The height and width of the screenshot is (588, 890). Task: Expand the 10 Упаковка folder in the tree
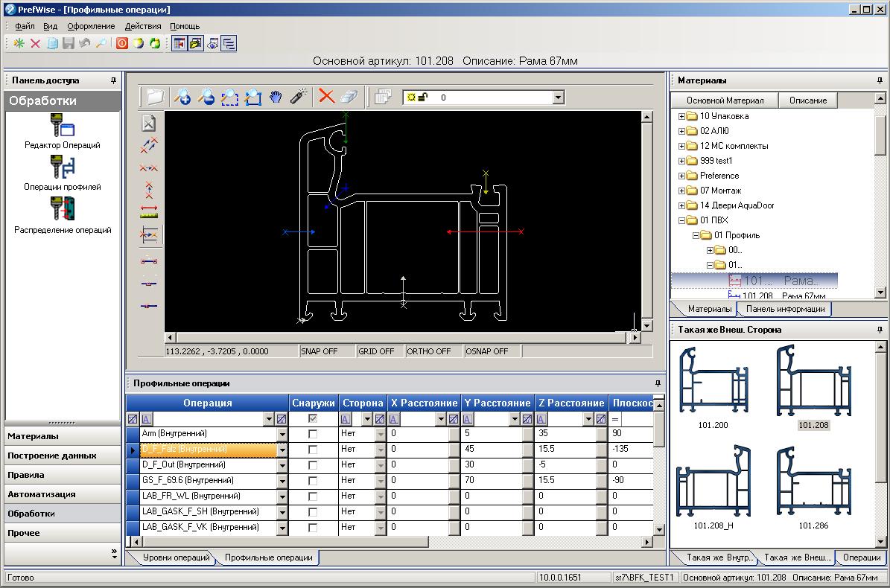click(x=681, y=116)
